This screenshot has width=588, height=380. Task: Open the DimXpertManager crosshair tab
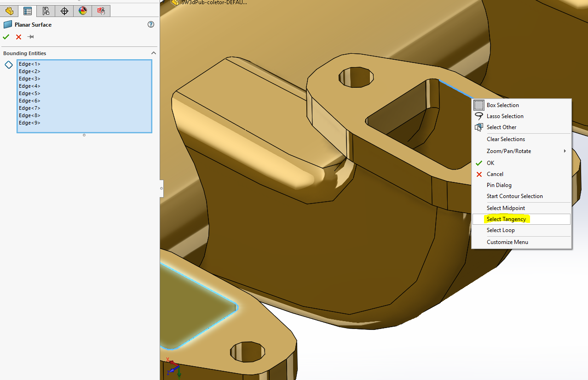64,11
